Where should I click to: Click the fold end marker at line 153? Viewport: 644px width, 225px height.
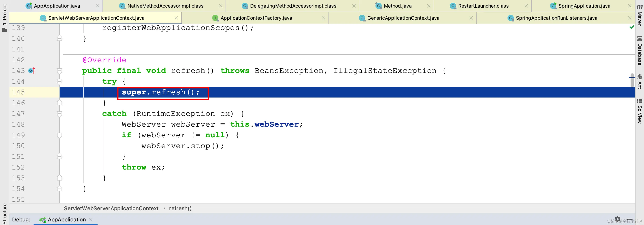pyautogui.click(x=60, y=178)
